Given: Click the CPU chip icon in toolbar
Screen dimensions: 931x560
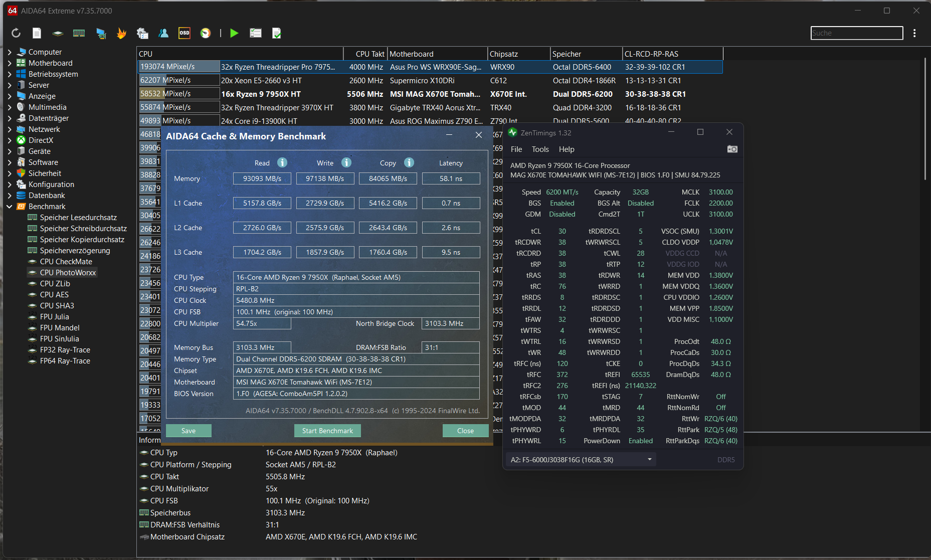Looking at the screenshot, I should (x=58, y=33).
